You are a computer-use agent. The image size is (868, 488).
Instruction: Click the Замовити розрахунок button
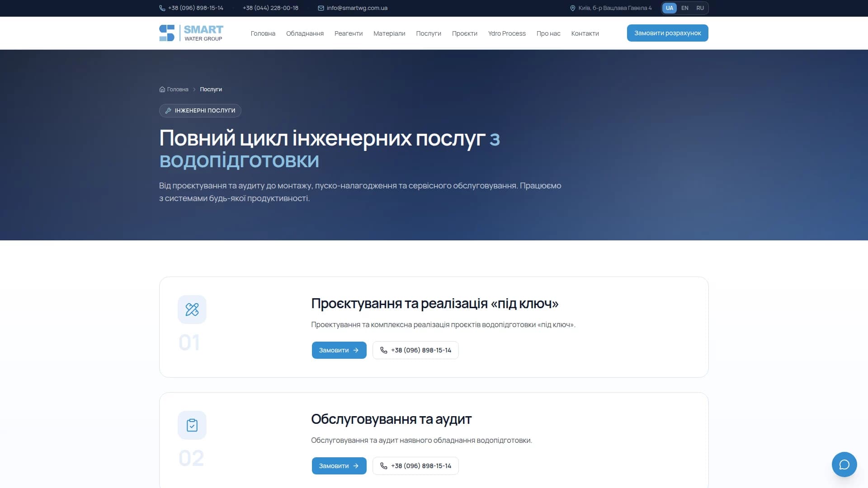point(668,33)
